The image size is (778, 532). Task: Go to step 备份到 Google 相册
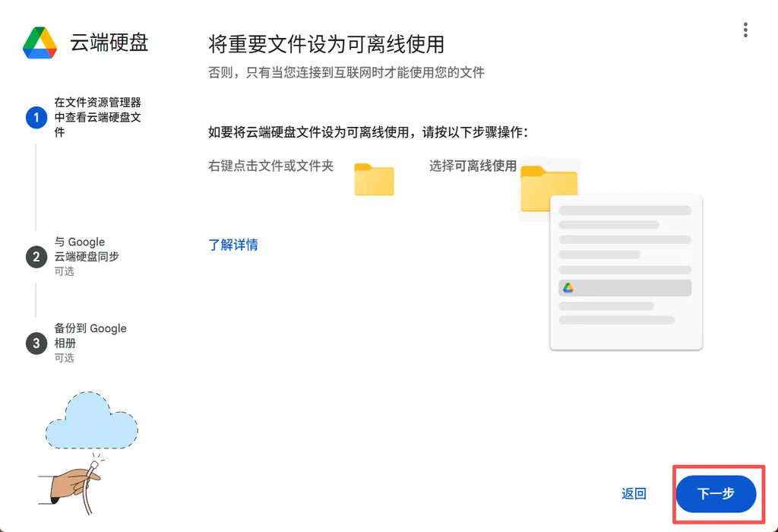(90, 336)
